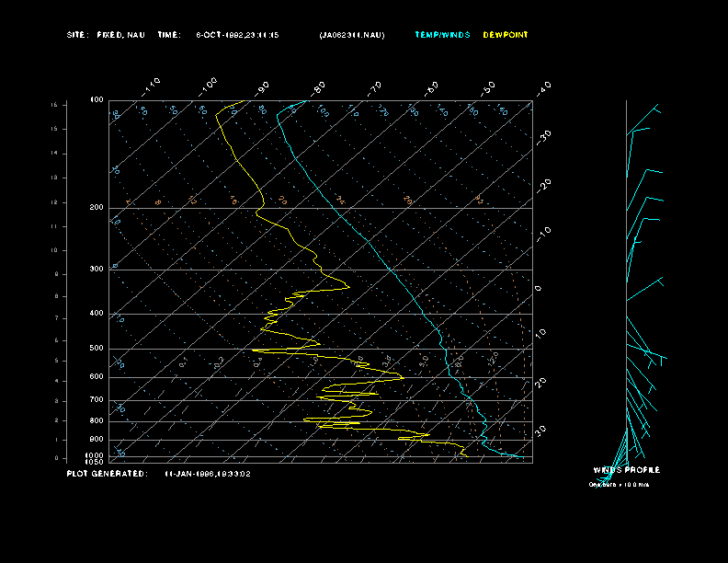Select the 300 pressure level label

[x=97, y=270]
